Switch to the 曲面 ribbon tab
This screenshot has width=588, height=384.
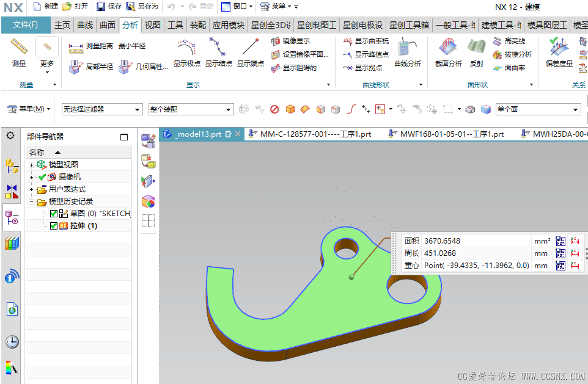click(108, 25)
